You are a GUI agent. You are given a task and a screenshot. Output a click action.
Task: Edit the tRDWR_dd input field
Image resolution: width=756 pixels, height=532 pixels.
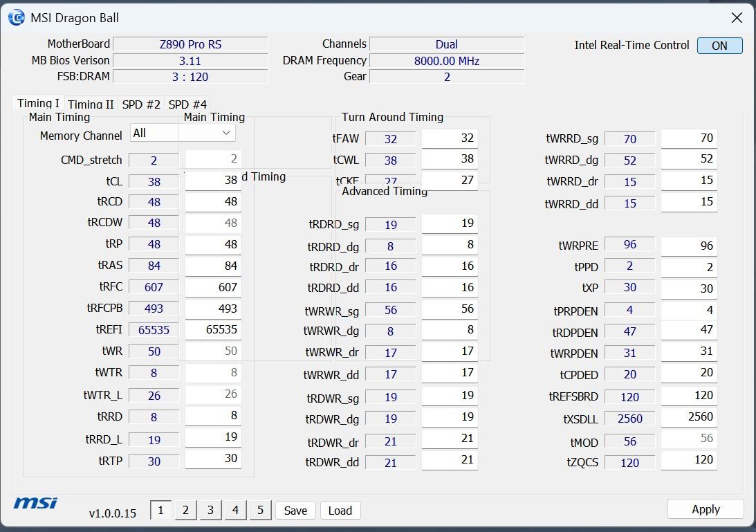(450, 460)
